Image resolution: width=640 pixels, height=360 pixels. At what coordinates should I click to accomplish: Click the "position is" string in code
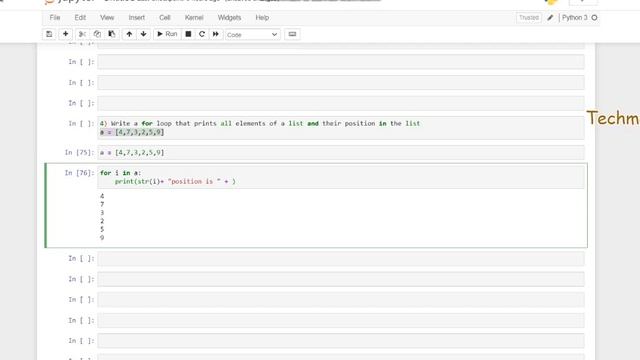pos(194,181)
